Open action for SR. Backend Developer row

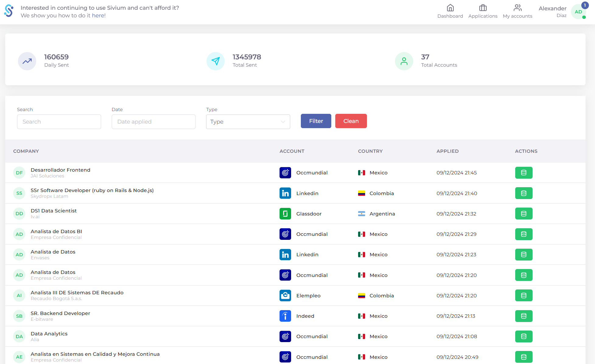(x=524, y=316)
